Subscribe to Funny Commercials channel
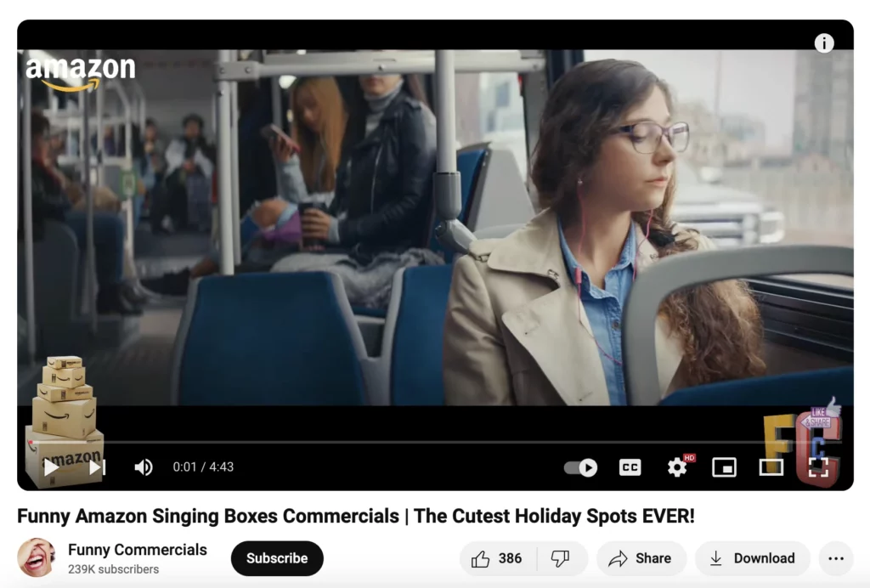The image size is (870, 588). tap(277, 558)
